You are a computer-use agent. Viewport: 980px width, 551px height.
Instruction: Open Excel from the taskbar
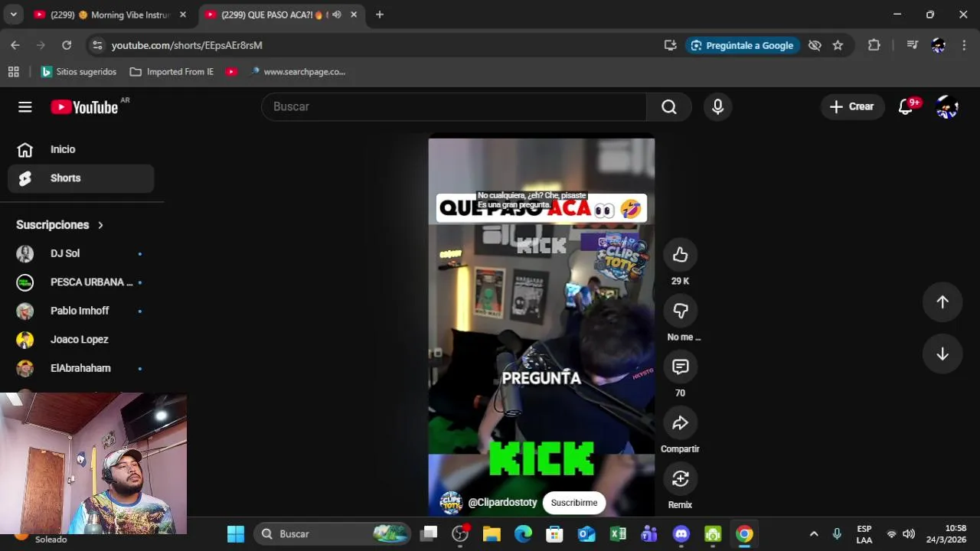click(618, 534)
